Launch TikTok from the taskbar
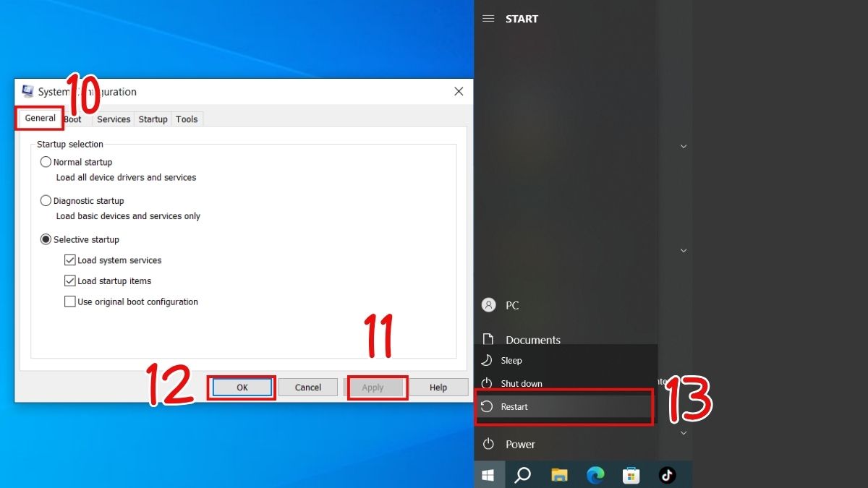Screen dimensions: 868x488 (667, 474)
